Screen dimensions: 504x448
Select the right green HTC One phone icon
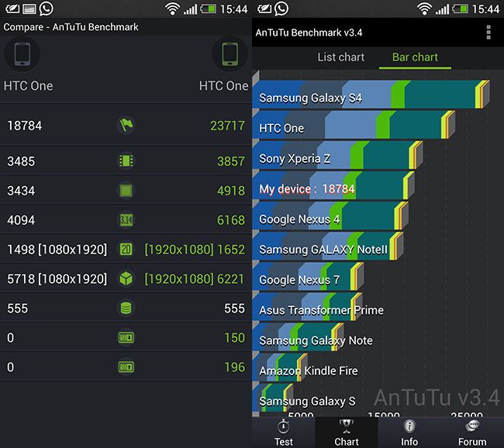click(230, 54)
